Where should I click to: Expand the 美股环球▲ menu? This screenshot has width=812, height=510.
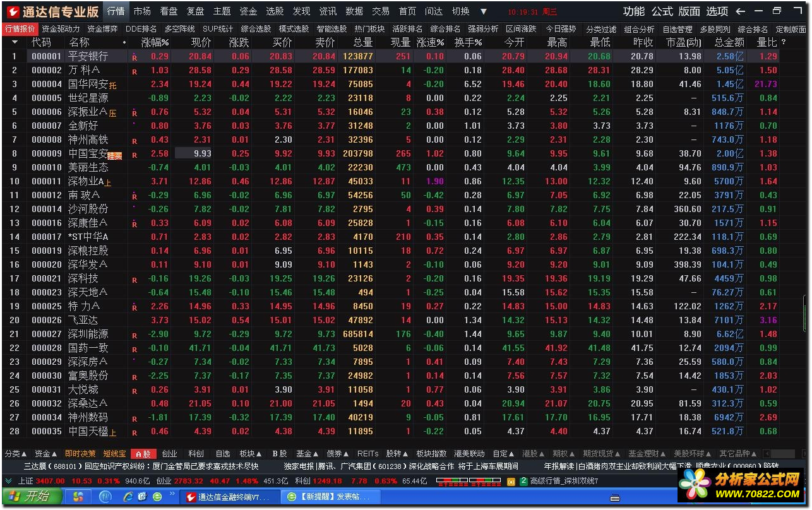tap(693, 454)
